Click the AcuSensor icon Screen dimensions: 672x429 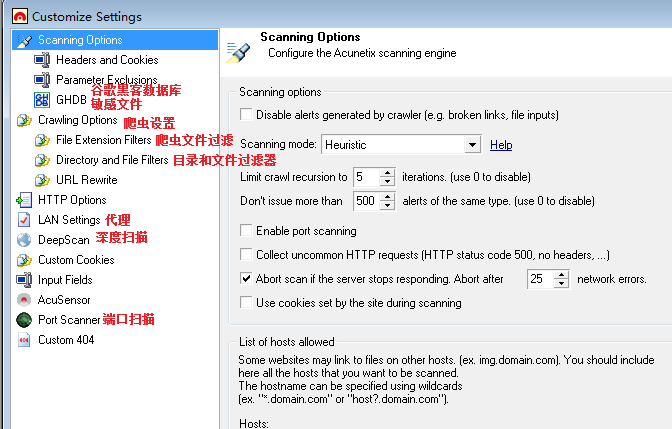click(24, 300)
